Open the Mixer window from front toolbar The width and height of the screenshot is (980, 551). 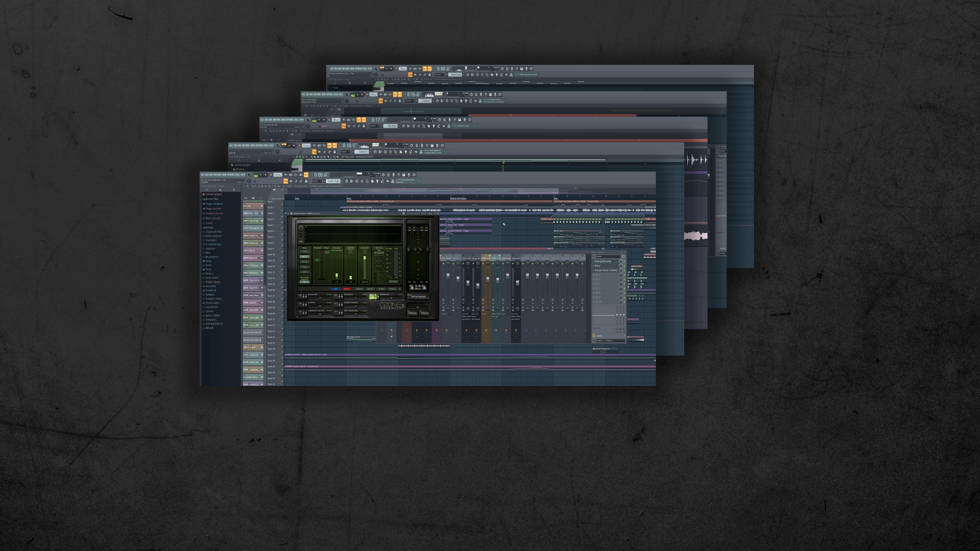click(x=362, y=181)
